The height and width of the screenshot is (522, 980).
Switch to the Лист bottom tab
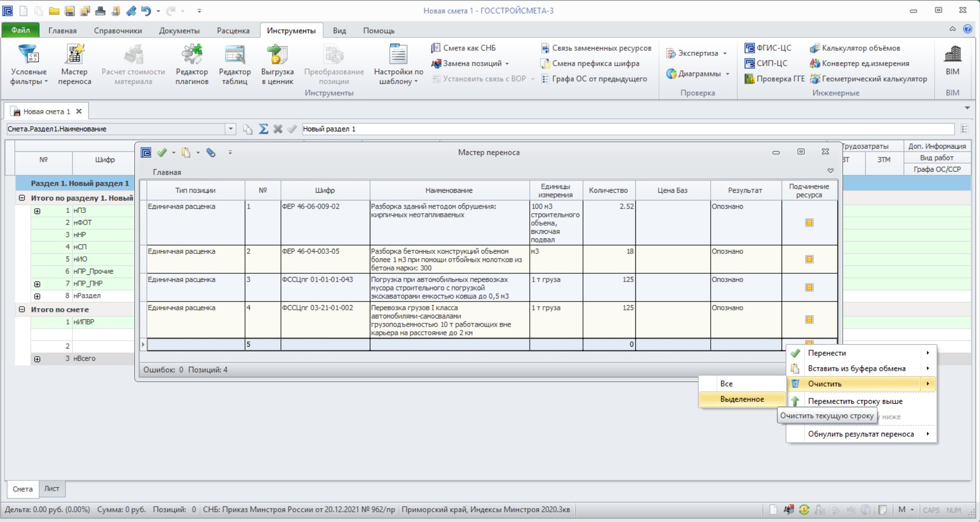52,489
